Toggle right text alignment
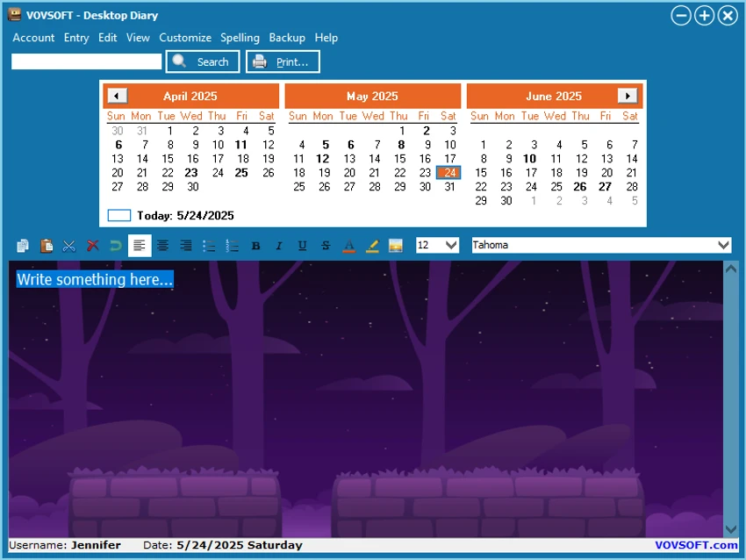 point(186,246)
